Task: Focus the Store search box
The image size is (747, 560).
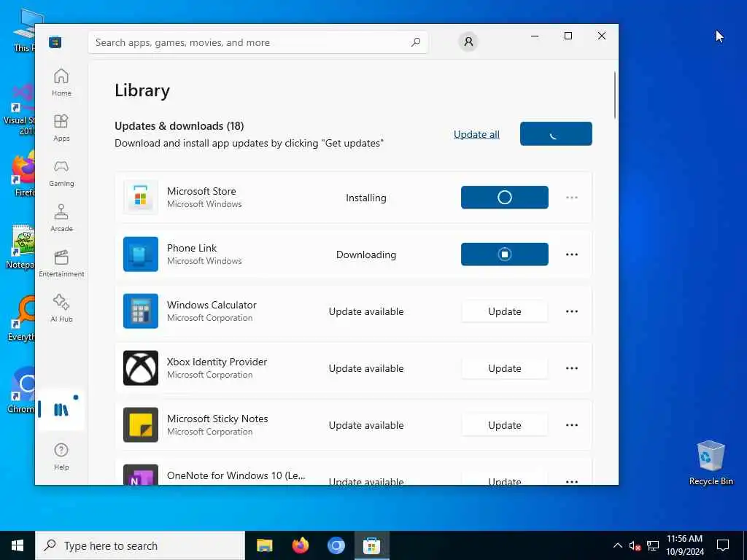Action: pos(258,42)
